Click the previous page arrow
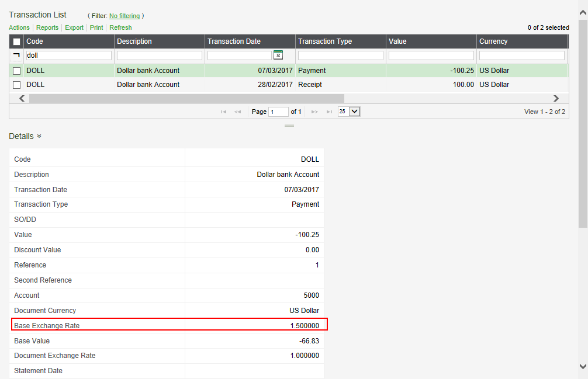Image resolution: width=588 pixels, height=379 pixels. (237, 112)
